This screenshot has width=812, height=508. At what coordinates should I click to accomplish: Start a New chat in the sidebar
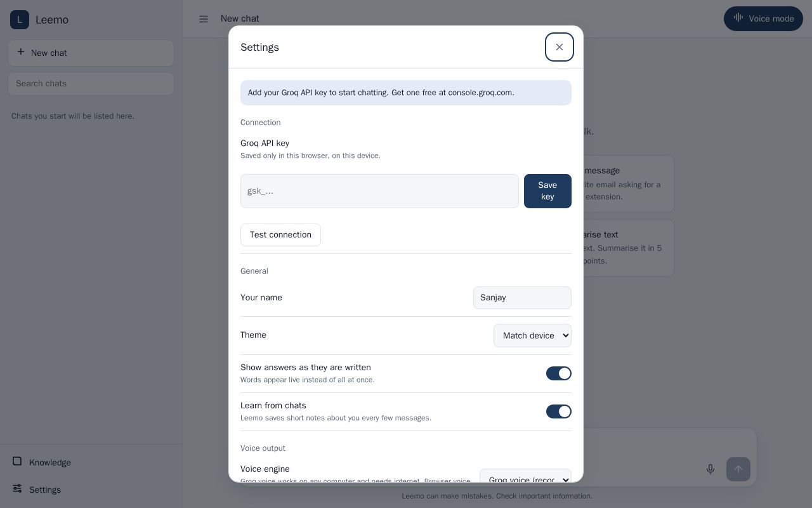tap(91, 53)
